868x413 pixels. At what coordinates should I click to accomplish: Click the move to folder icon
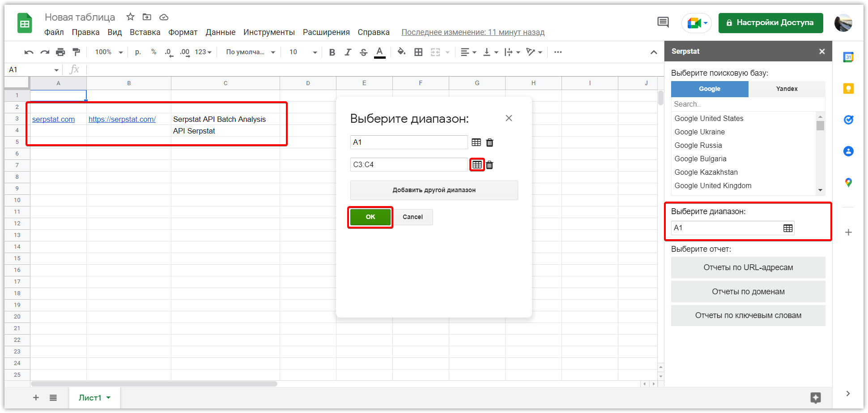[x=147, y=17]
